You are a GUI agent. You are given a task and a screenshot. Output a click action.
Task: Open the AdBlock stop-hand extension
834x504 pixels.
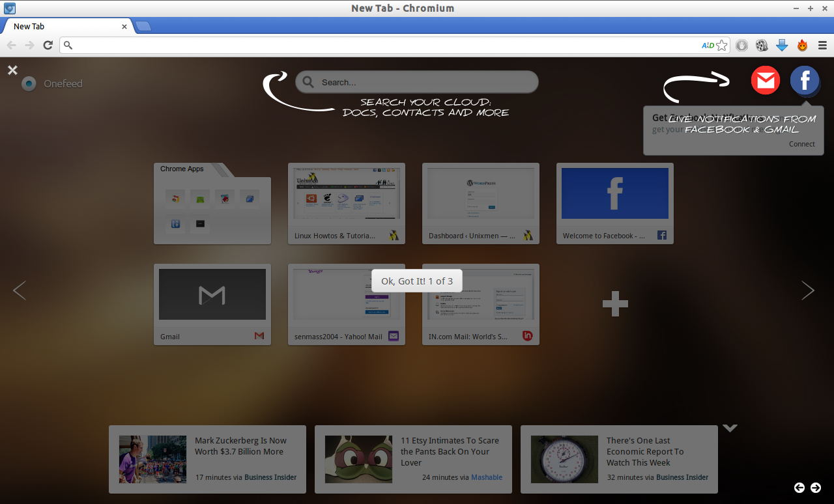tap(741, 45)
